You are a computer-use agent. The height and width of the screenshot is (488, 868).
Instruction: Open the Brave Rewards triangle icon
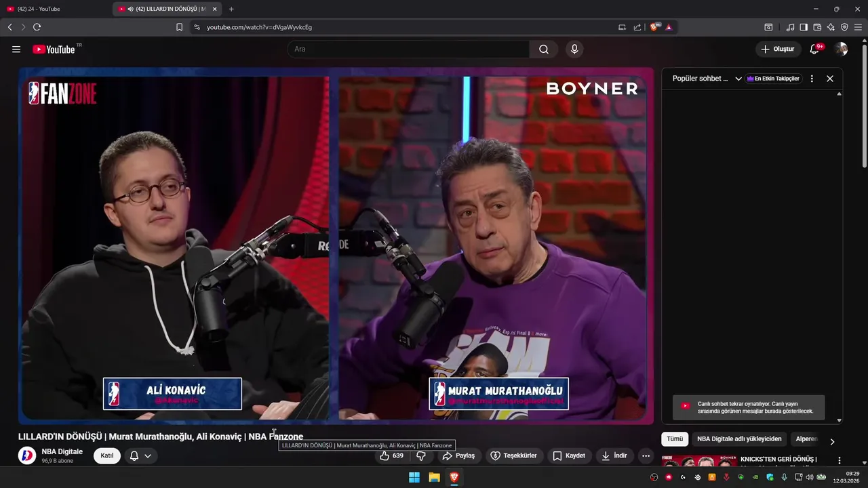pyautogui.click(x=669, y=27)
